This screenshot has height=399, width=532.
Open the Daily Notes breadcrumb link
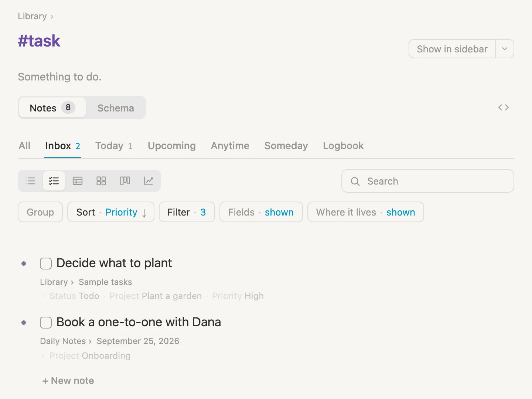(x=63, y=341)
